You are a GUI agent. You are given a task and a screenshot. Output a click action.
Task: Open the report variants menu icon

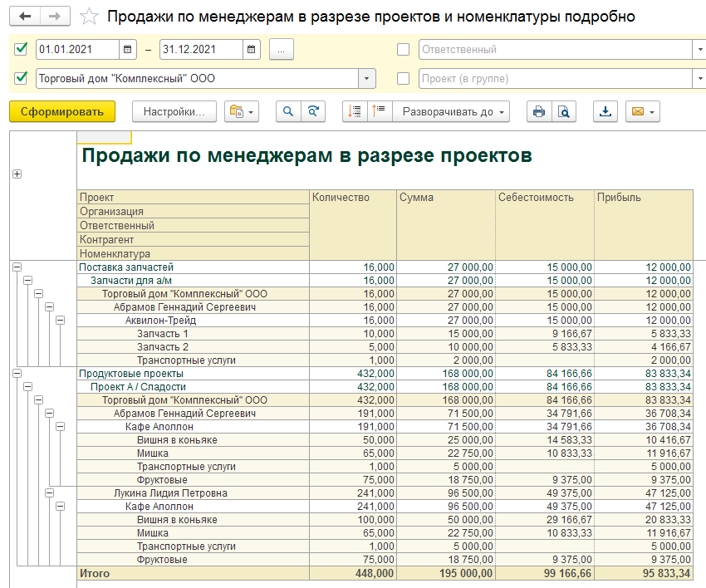point(242,111)
